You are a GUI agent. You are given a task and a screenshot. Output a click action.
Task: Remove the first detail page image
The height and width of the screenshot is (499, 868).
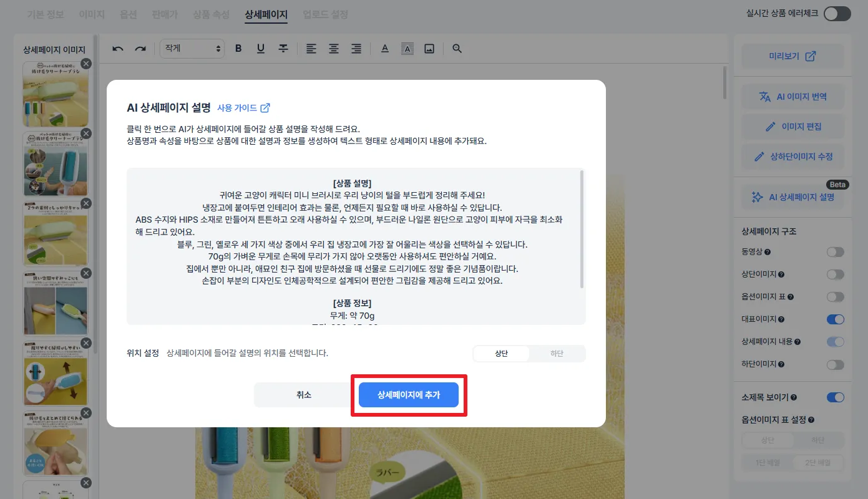86,64
